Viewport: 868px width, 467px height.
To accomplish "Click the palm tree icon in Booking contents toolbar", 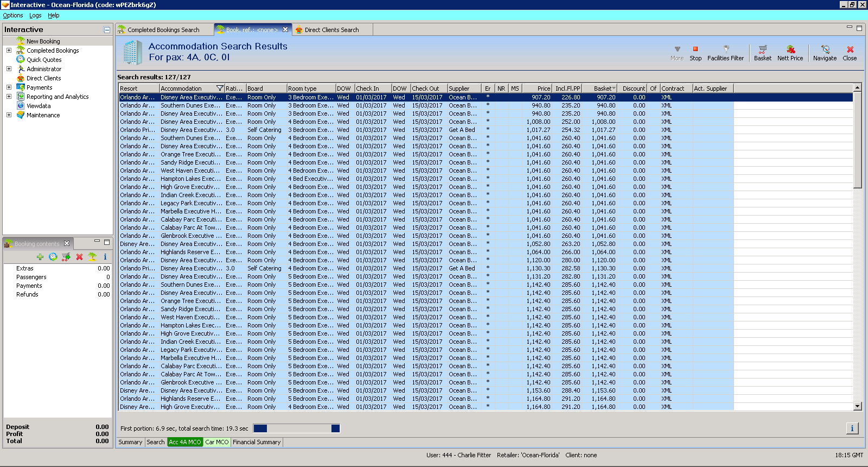I will click(x=92, y=257).
